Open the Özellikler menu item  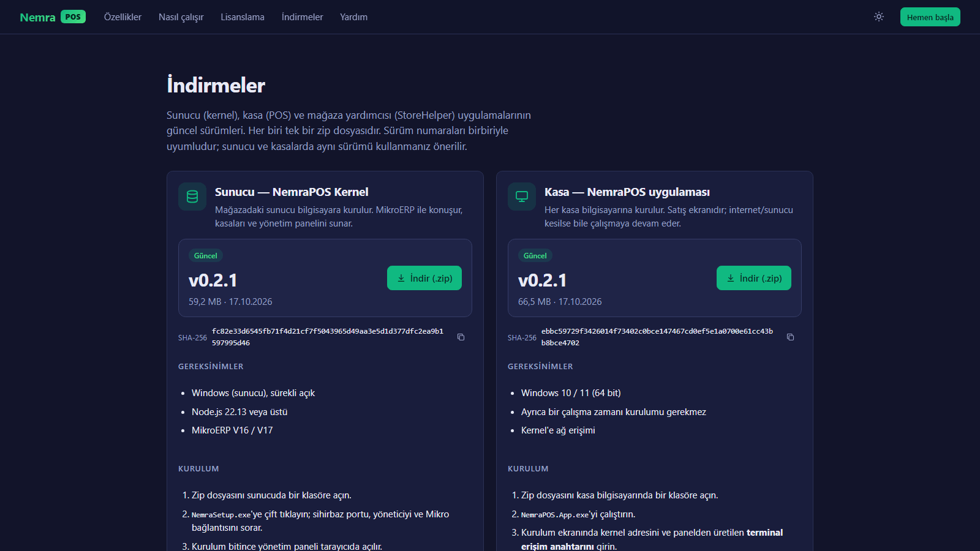(x=123, y=17)
